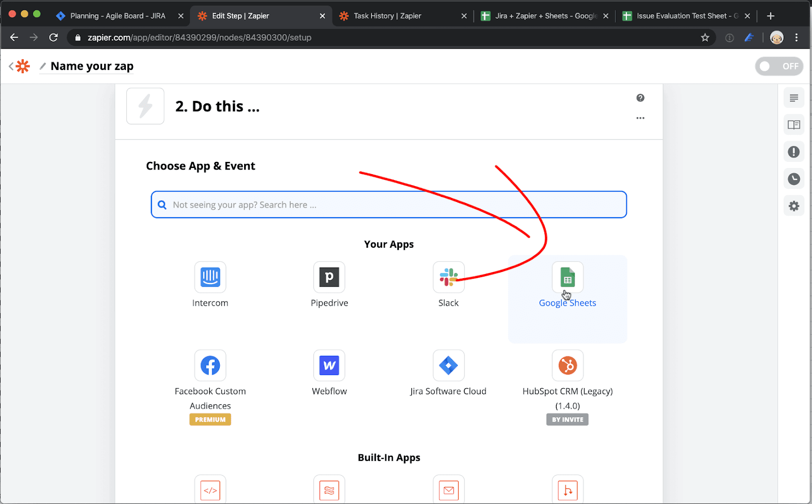Click the zapier.com address bar URL

click(199, 38)
